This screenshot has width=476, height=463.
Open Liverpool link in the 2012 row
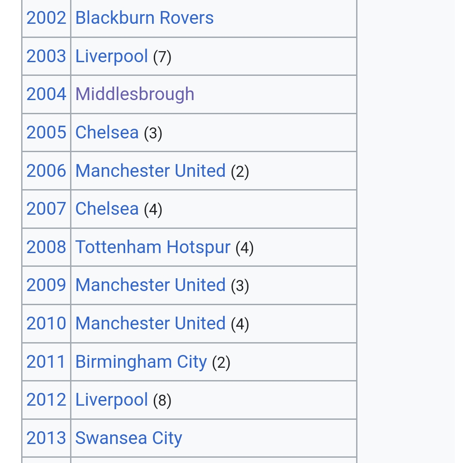[112, 400]
